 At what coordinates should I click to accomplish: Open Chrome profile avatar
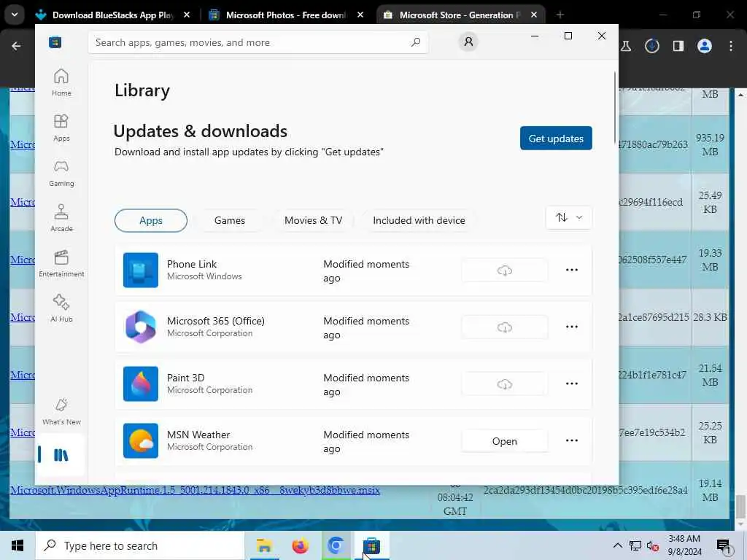click(705, 46)
